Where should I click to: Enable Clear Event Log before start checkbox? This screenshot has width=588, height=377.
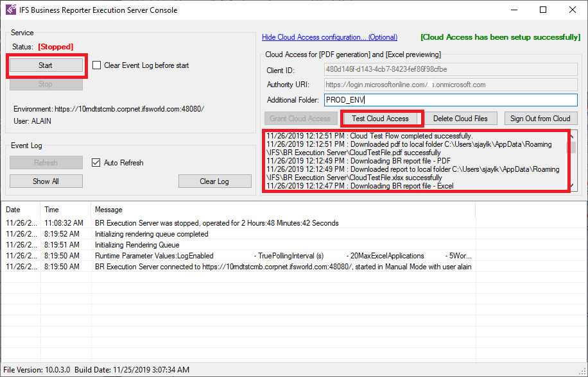click(x=97, y=65)
